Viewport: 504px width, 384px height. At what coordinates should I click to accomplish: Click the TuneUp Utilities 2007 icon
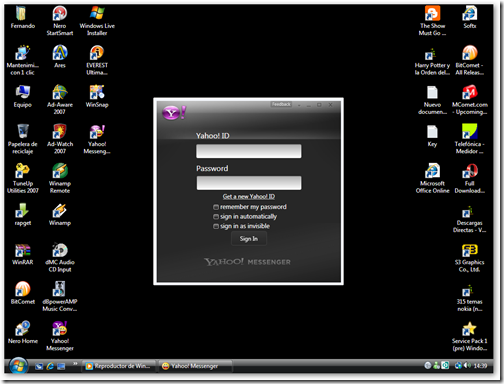coord(22,178)
